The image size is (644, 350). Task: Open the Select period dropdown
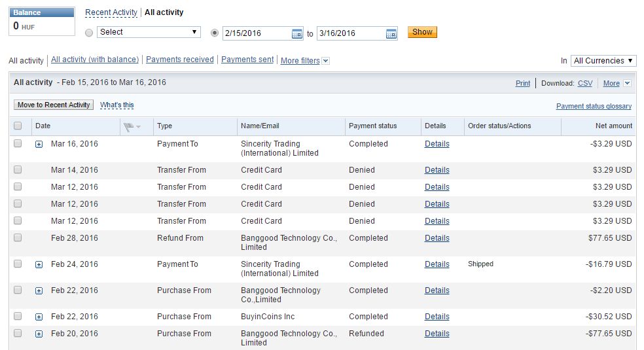(x=149, y=32)
